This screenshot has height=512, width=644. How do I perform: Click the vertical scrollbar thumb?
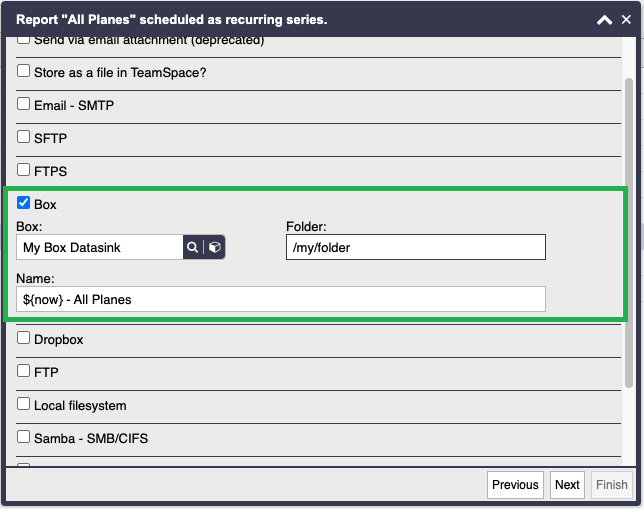pyautogui.click(x=629, y=232)
